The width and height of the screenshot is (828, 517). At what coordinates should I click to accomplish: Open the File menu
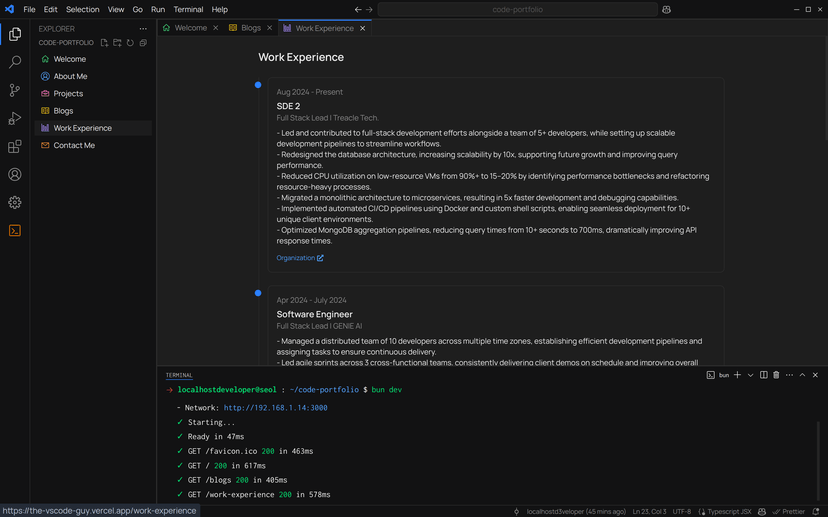[29, 10]
